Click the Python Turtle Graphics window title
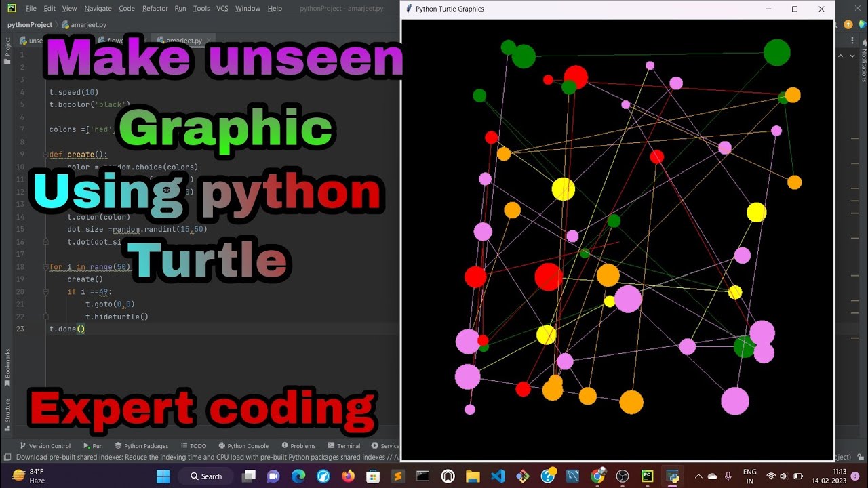868x488 pixels. click(x=450, y=9)
